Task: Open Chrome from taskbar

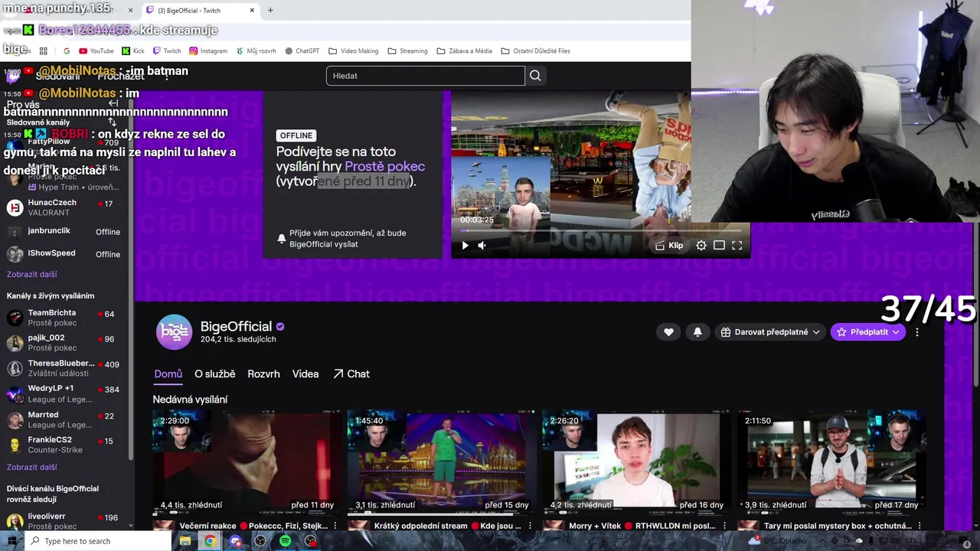Action: point(210,541)
